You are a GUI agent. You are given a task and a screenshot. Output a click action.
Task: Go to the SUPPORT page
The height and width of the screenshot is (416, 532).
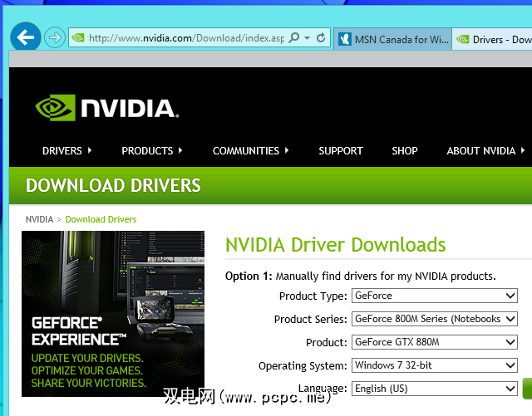(x=341, y=150)
